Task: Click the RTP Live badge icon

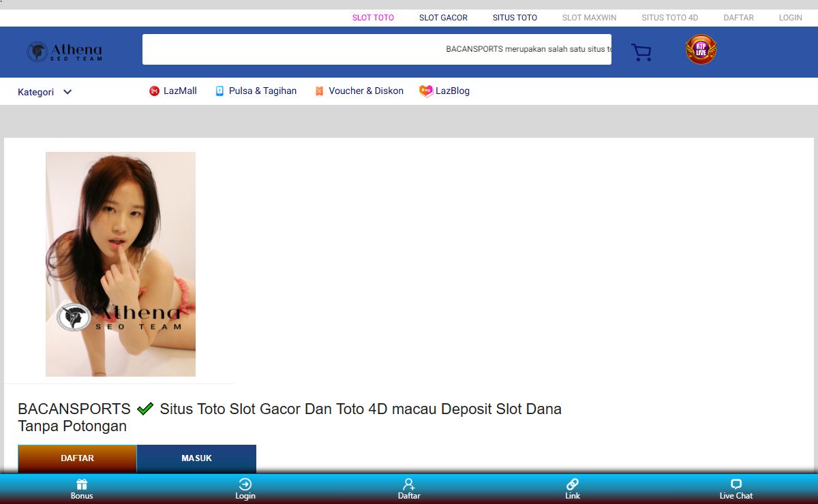Action: [x=701, y=50]
